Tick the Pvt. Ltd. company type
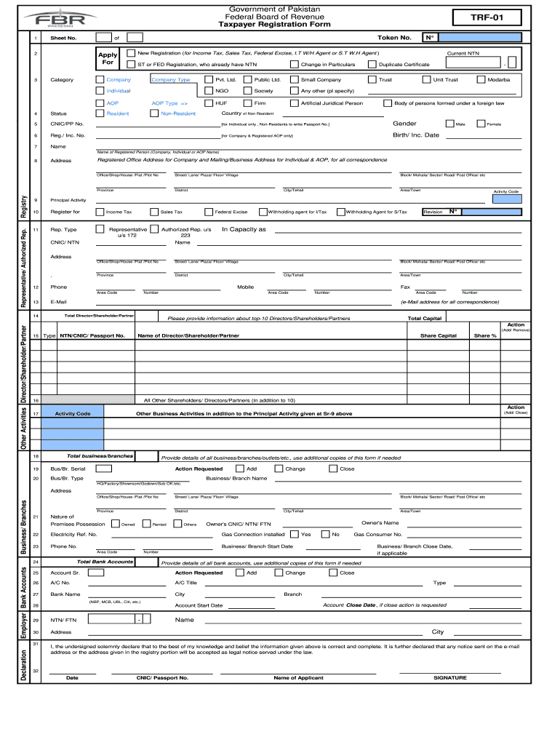Image resolution: width=560 pixels, height=745 pixels. point(209,79)
